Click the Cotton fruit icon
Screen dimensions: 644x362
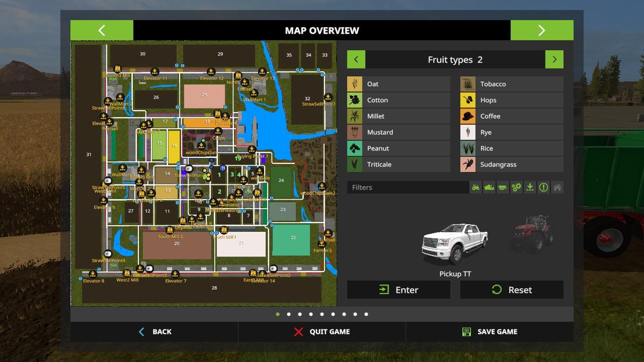point(355,100)
